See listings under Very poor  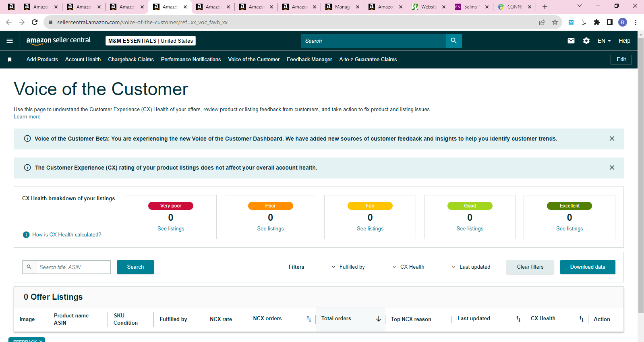click(x=171, y=228)
